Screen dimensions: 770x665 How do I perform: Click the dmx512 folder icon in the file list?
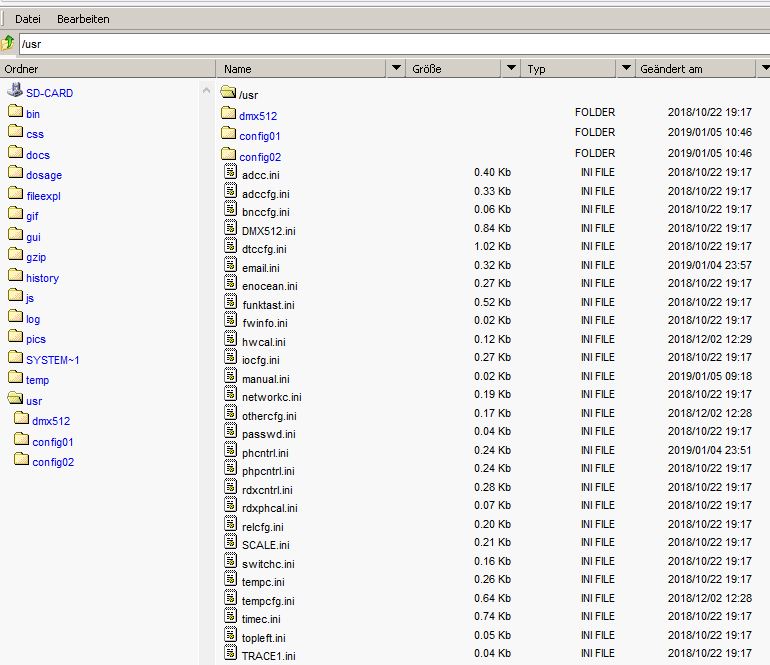pos(228,113)
